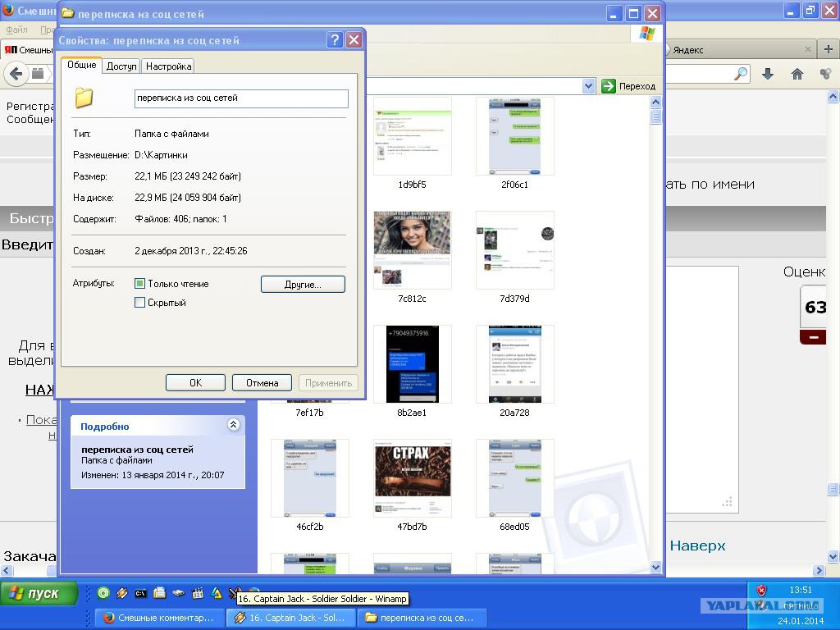
Task: Click the Firefox page scrollbar up arrow
Action: [833, 97]
